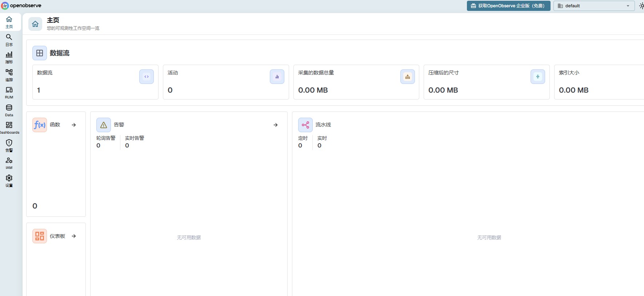Click the 函数 card label
The height and width of the screenshot is (296, 644).
[55, 125]
